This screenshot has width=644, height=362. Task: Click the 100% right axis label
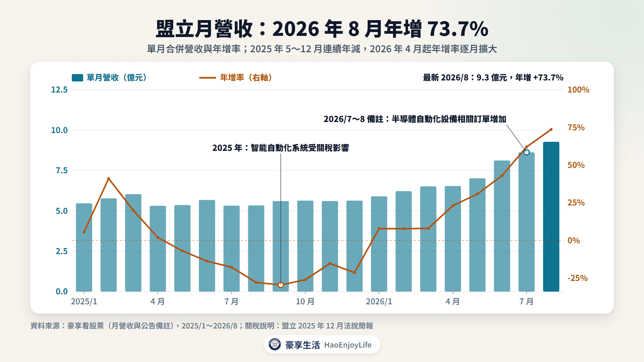coord(578,90)
